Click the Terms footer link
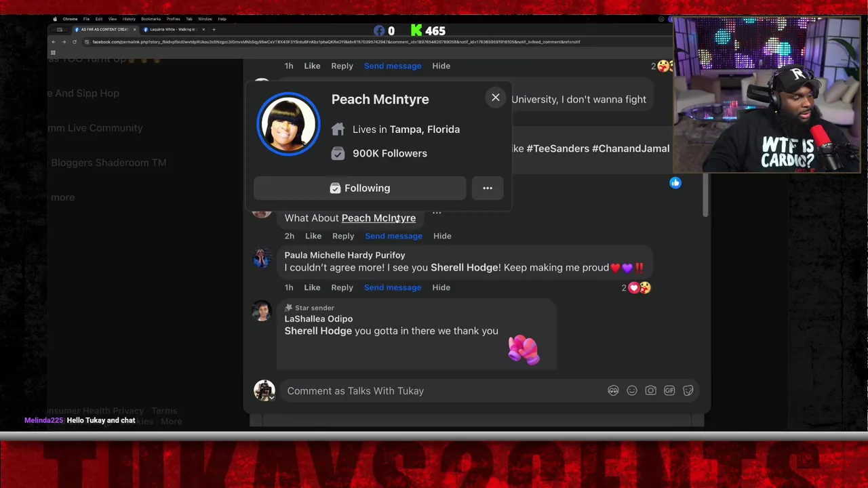Image resolution: width=868 pixels, height=488 pixels. 164,411
